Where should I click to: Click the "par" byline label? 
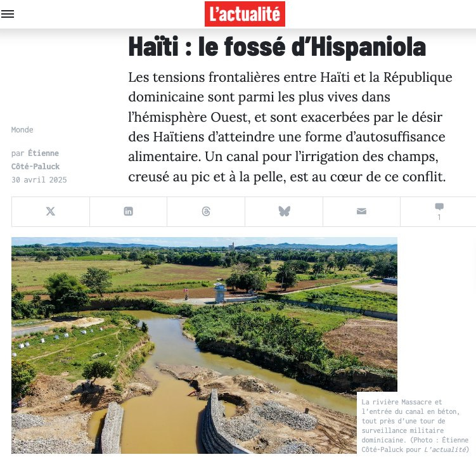pyautogui.click(x=18, y=153)
